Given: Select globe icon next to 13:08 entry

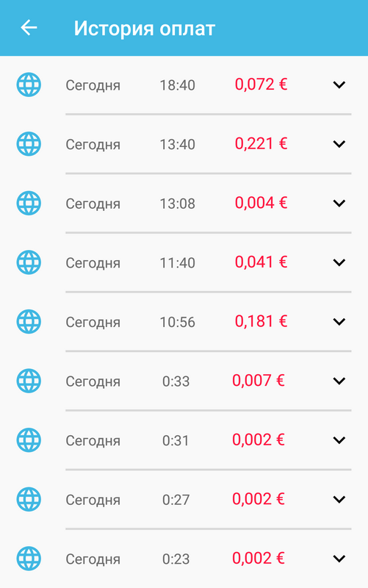Looking at the screenshot, I should [29, 204].
